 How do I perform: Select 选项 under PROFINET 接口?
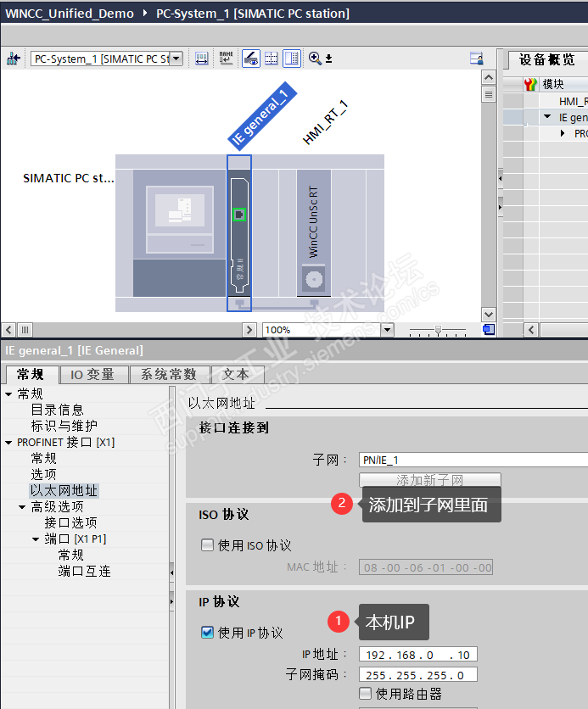(44, 474)
